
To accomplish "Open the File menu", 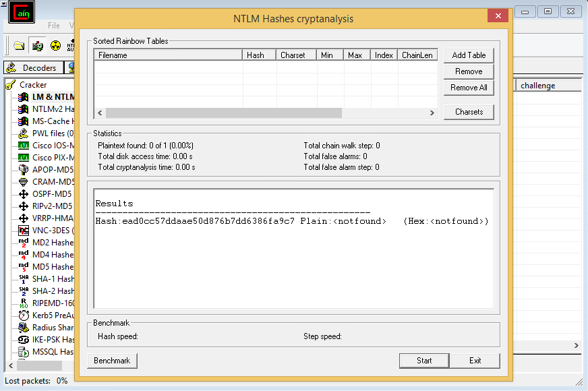I will tap(54, 26).
